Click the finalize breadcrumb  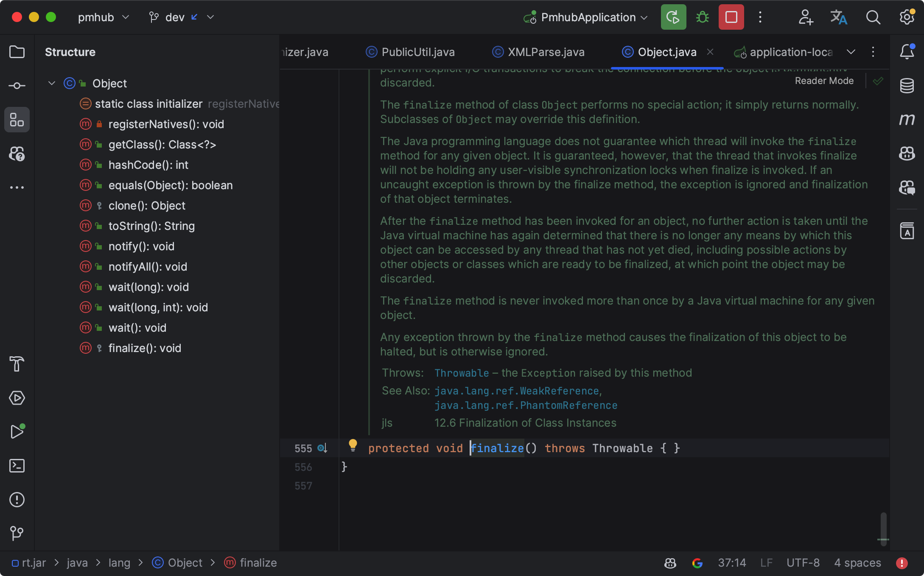251,563
